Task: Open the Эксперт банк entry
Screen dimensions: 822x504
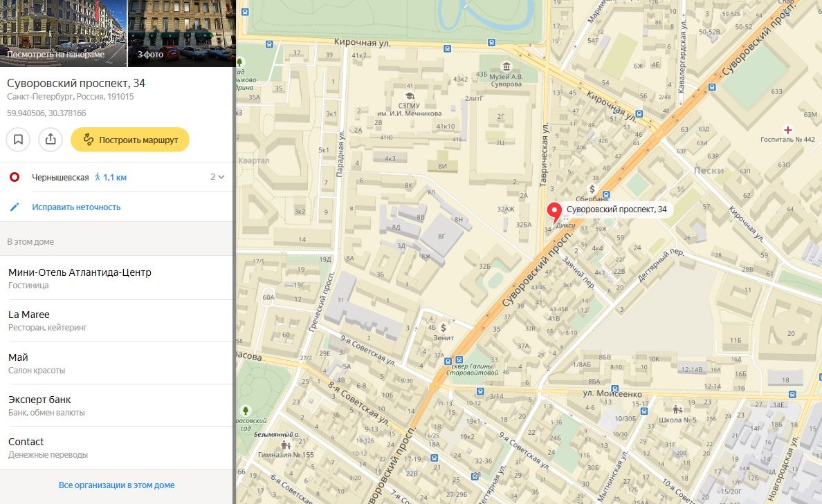Action: pyautogui.click(x=116, y=406)
